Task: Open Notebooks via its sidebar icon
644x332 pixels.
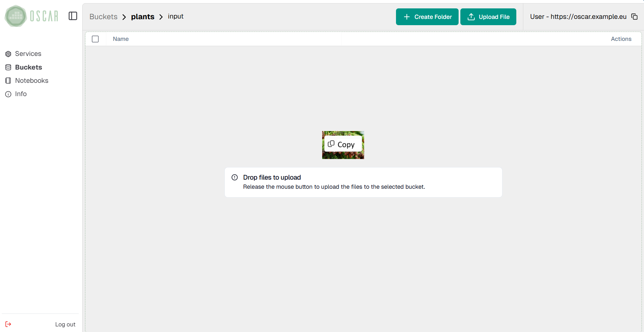Action: pyautogui.click(x=8, y=80)
